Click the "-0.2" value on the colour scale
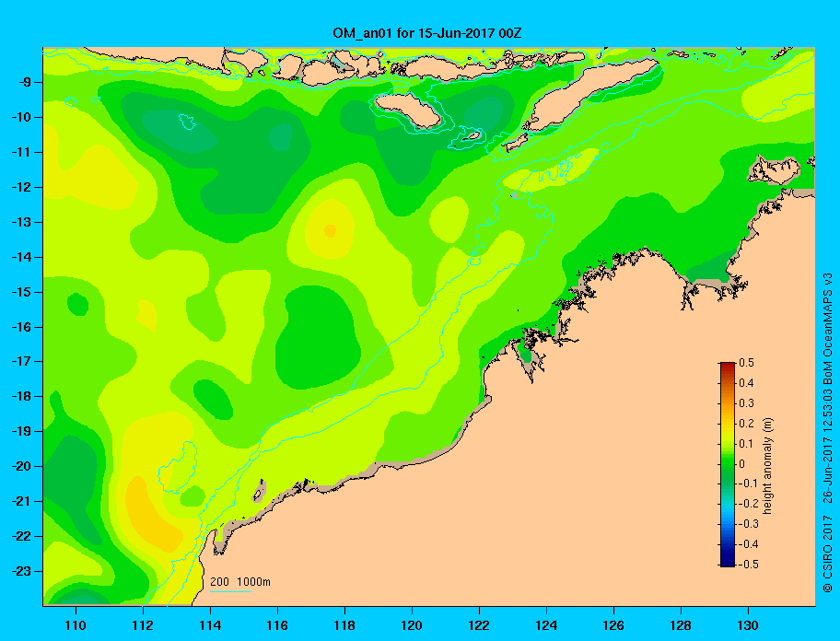The width and height of the screenshot is (840, 641). (x=749, y=504)
